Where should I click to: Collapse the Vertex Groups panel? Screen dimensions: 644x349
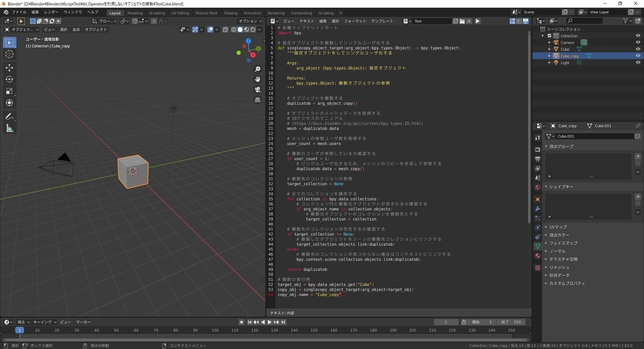point(561,147)
